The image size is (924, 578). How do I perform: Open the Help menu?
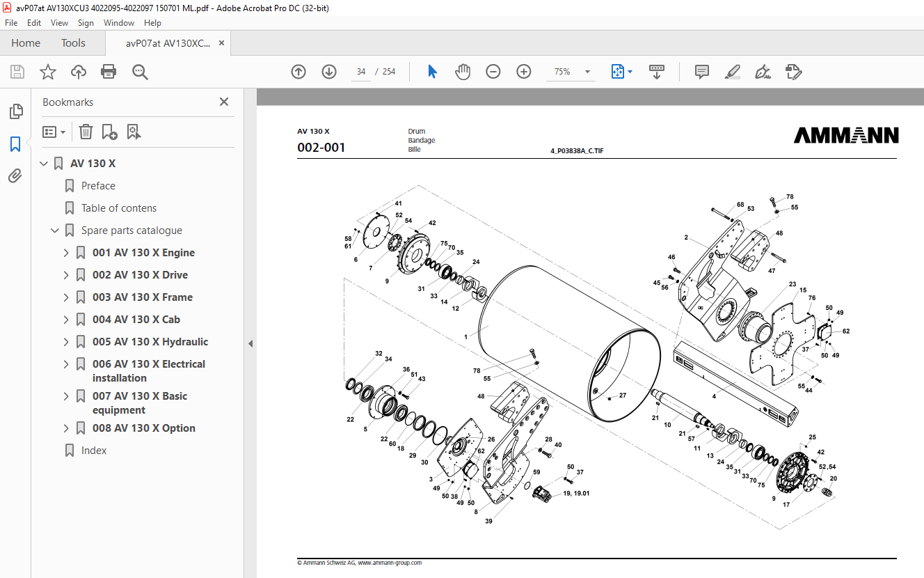152,23
